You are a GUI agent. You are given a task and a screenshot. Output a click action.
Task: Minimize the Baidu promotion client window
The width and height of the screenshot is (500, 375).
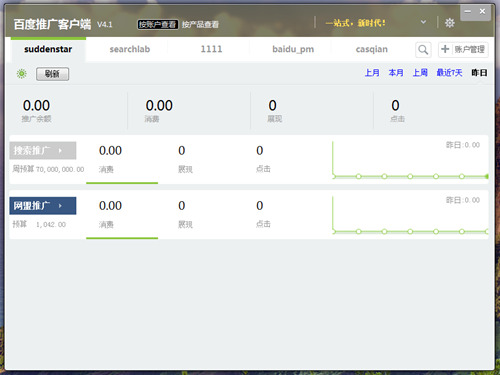[468, 11]
